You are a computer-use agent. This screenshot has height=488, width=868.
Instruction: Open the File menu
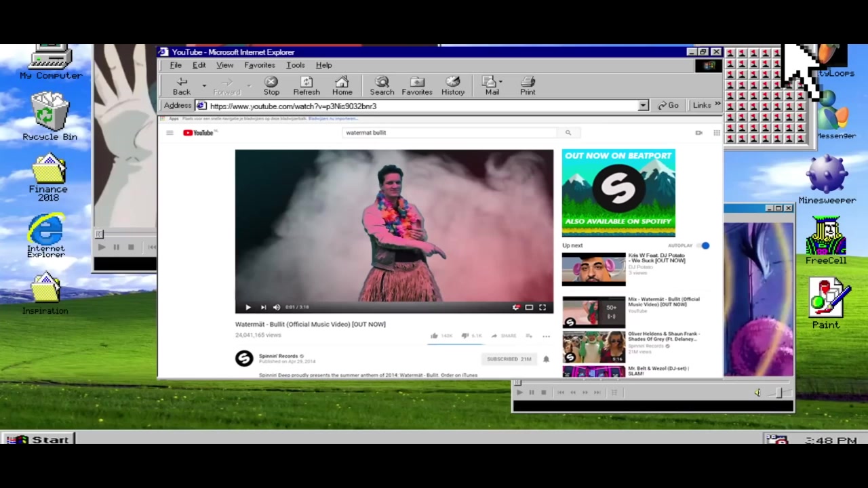176,65
